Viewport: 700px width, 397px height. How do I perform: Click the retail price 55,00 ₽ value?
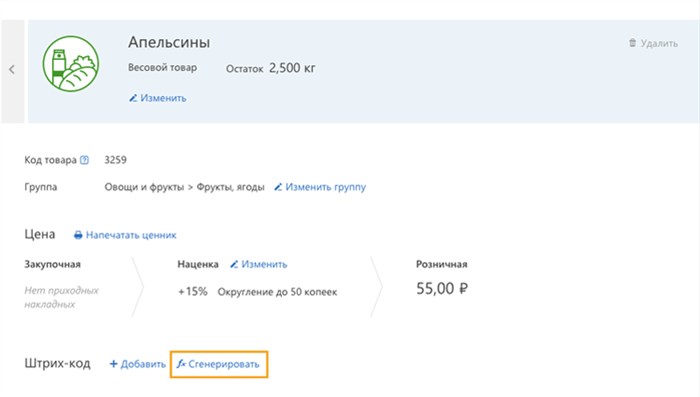pyautogui.click(x=442, y=288)
